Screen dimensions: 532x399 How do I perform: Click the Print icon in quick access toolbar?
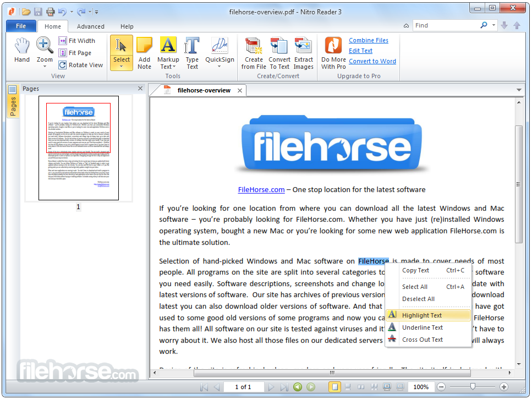50,12
